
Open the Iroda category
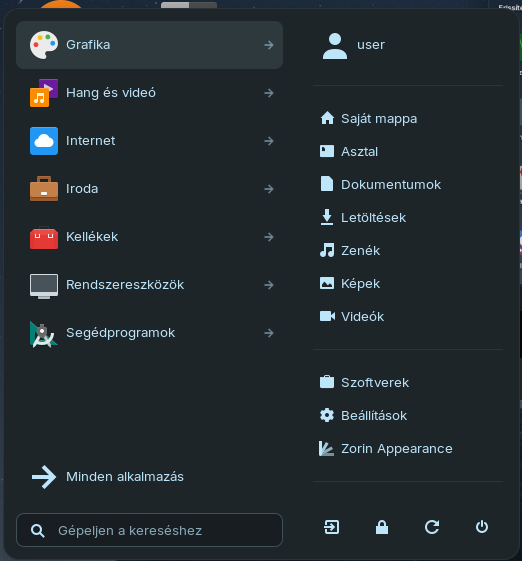150,189
